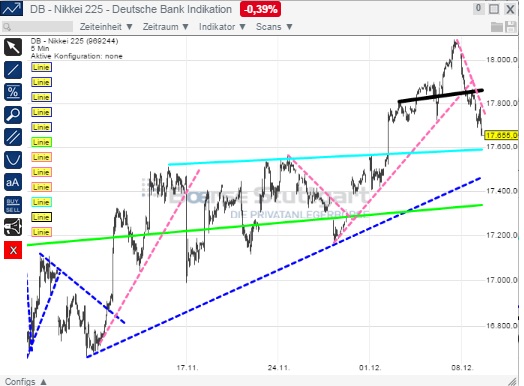Open the Zeitraum dropdown
Screen dimensions: 524x386
point(165,27)
